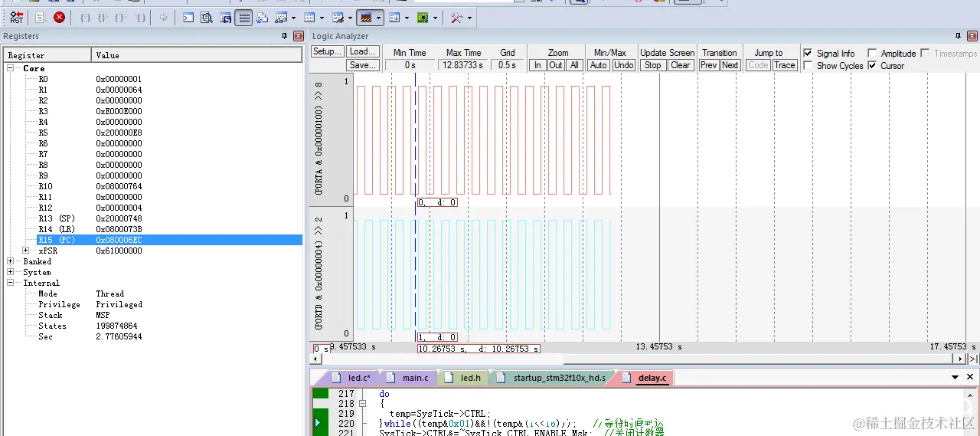The width and height of the screenshot is (980, 436).
Task: Click the Trace Windows icon
Action: [394, 18]
